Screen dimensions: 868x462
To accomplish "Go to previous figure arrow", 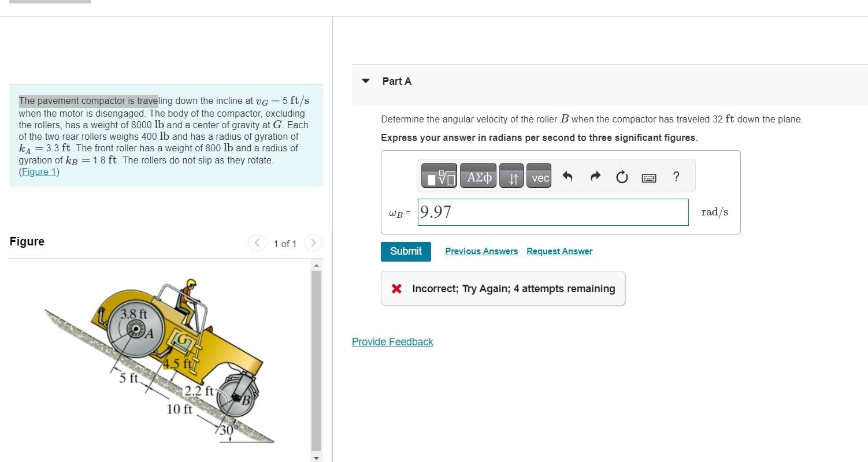I will pyautogui.click(x=257, y=243).
